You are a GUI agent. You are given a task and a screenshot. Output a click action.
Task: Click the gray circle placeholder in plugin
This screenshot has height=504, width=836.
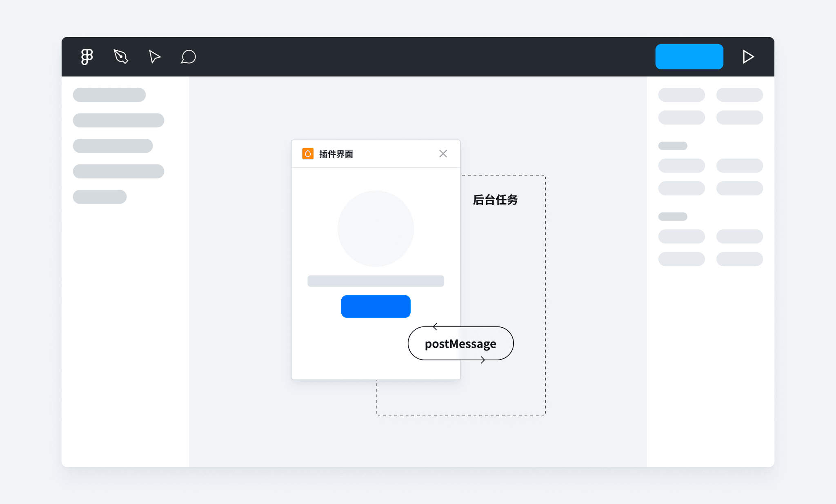376,229
